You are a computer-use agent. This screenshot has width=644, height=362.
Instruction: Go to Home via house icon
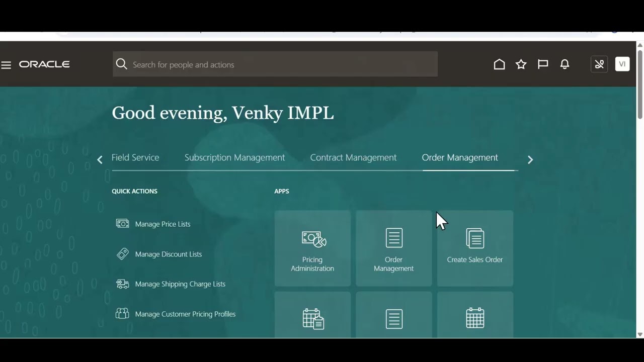[499, 64]
